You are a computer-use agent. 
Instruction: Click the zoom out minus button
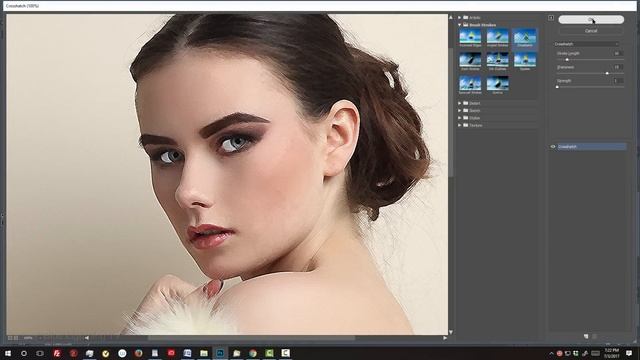(x=10, y=338)
